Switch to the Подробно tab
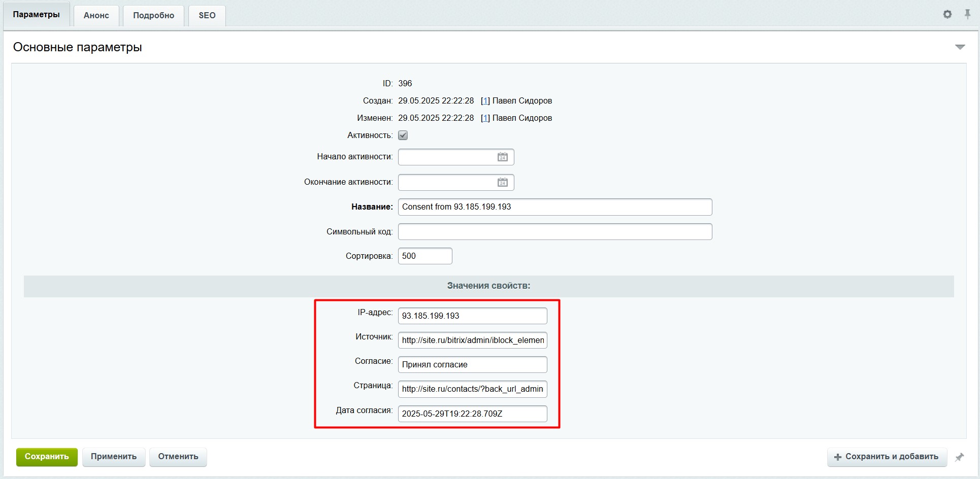980x479 pixels. [x=153, y=16]
